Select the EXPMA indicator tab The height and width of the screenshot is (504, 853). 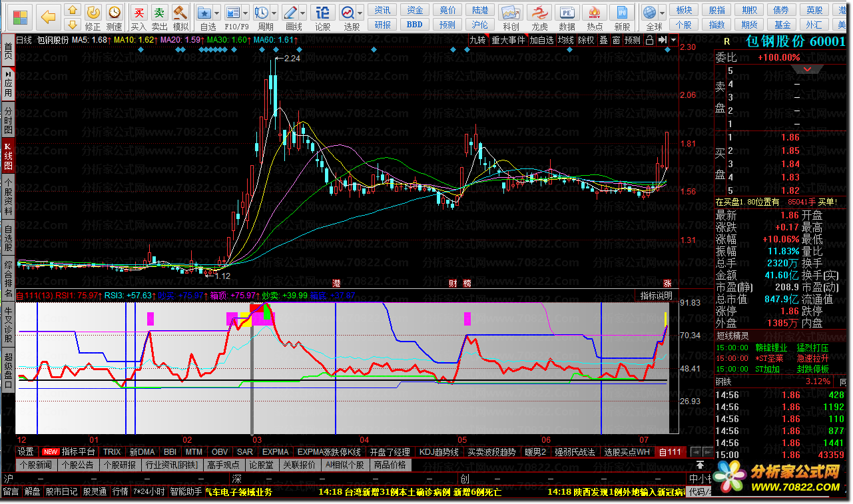coord(275,451)
